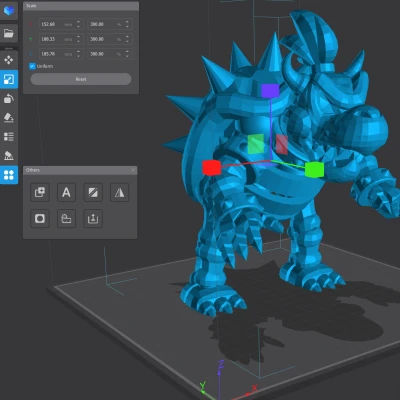The image size is (400, 400).
Task: Open the list layout tool in sidebar
Action: (x=9, y=137)
